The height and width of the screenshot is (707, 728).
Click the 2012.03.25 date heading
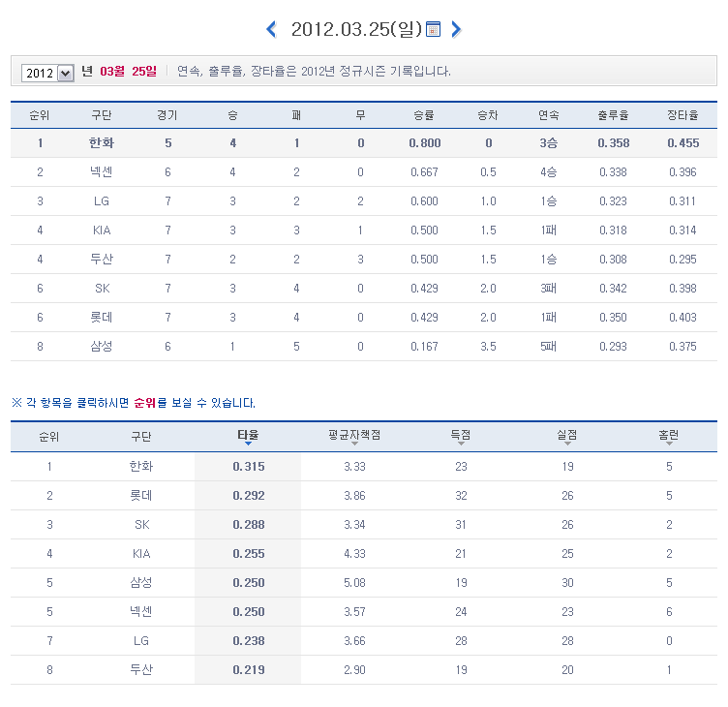[356, 29]
